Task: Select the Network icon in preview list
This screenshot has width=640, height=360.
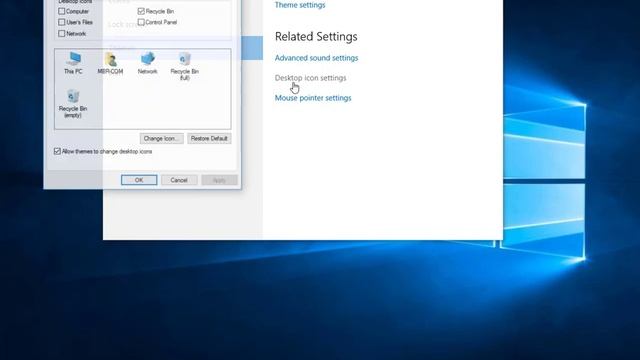Action: 147,63
